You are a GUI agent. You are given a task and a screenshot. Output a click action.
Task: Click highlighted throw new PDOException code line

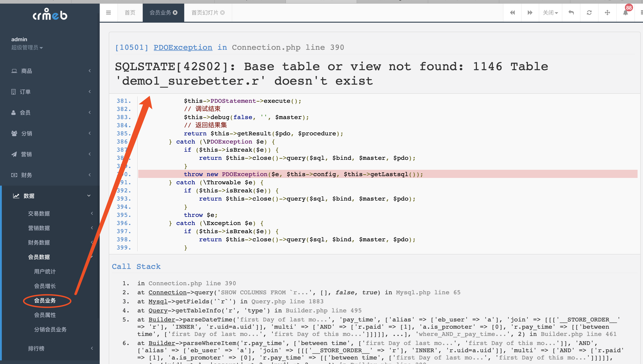pyautogui.click(x=388, y=174)
